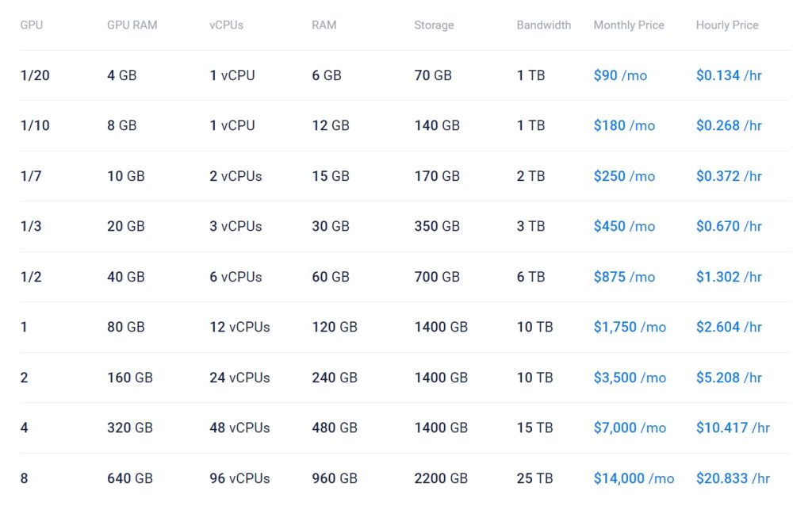Click the Bandwidth column header
Image resolution: width=812 pixels, height=514 pixels.
(543, 25)
